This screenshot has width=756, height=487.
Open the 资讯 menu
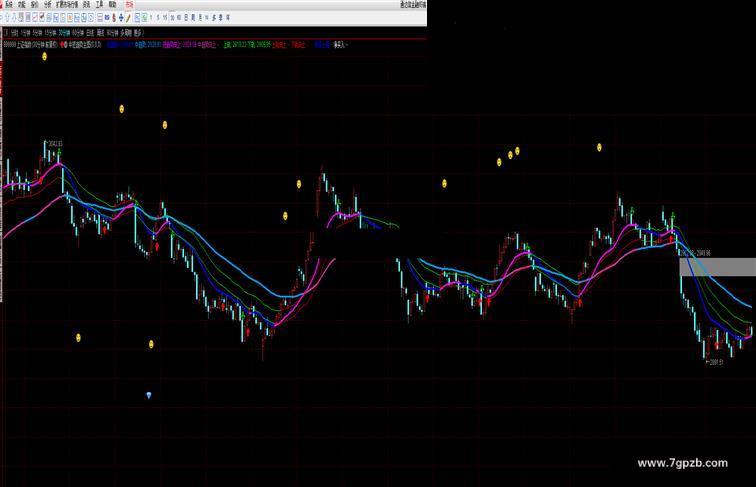point(86,5)
